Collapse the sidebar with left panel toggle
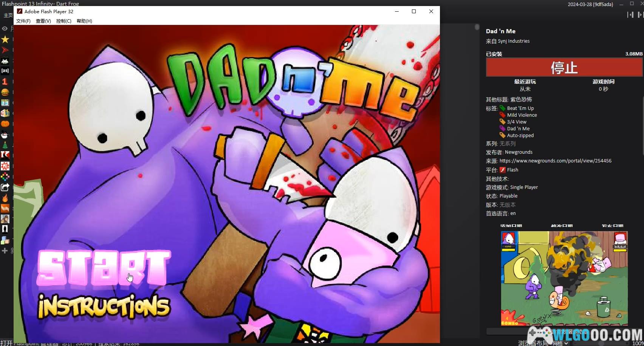The height and width of the screenshot is (346, 644). (630, 15)
